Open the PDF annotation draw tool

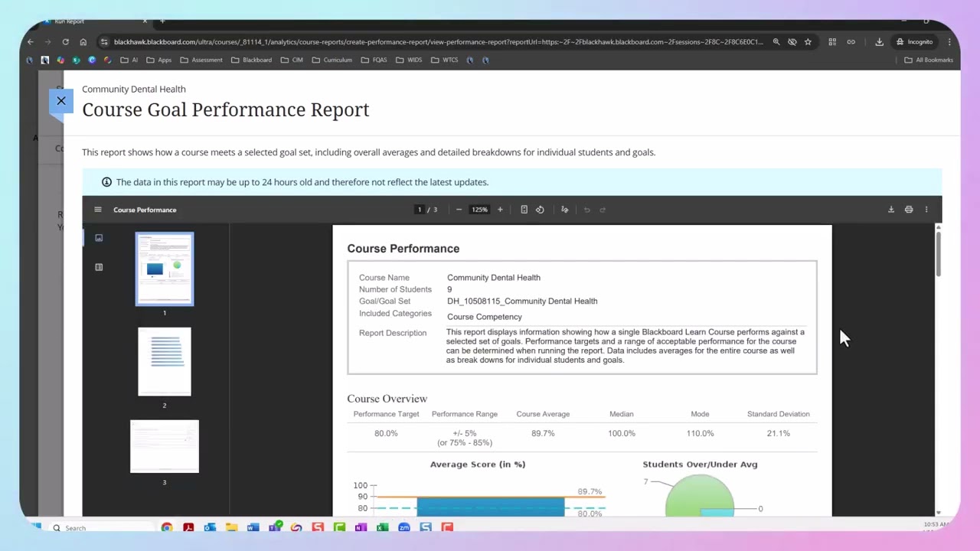(565, 210)
